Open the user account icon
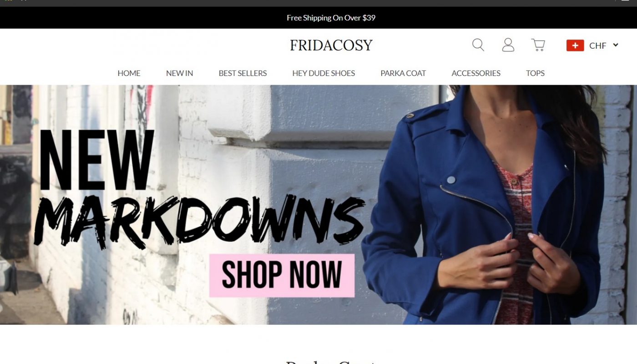Viewport: 637px width, 364px height. (508, 45)
